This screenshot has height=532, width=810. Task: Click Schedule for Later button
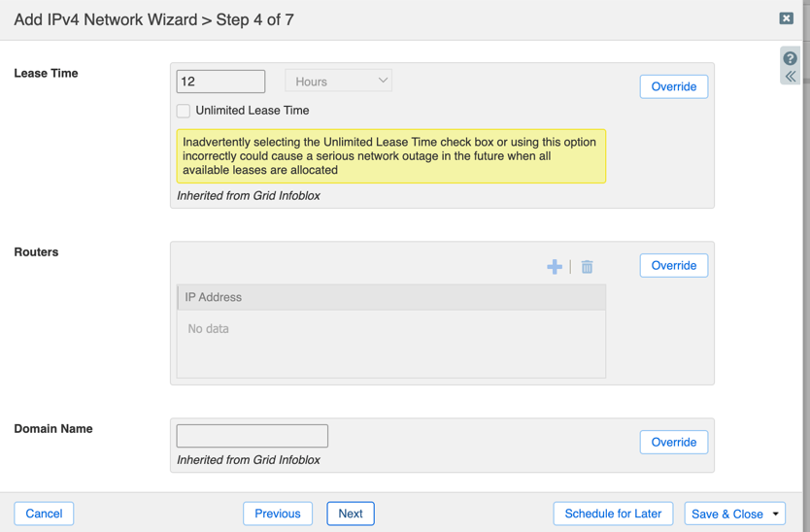pyautogui.click(x=613, y=514)
